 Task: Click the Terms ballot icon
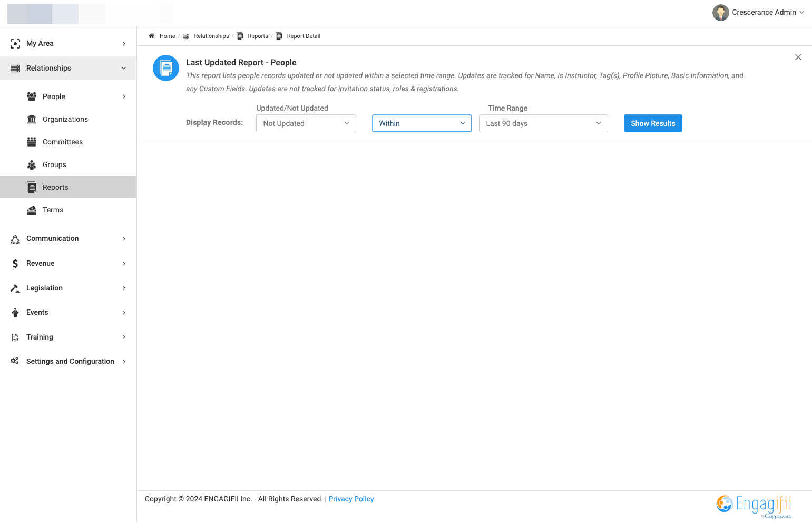coord(32,210)
